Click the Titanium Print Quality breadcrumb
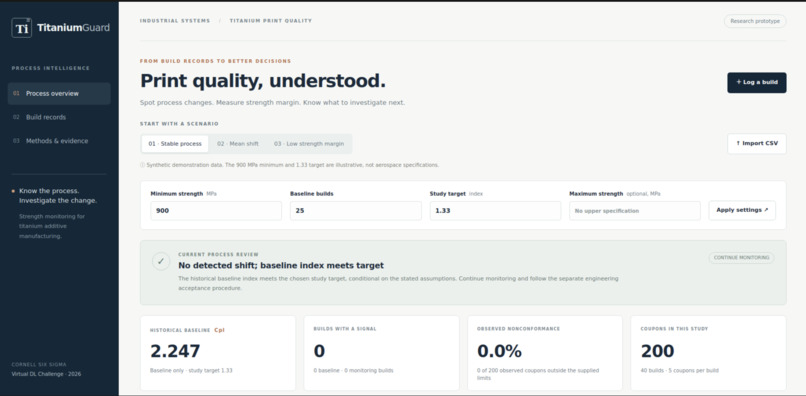 click(270, 21)
